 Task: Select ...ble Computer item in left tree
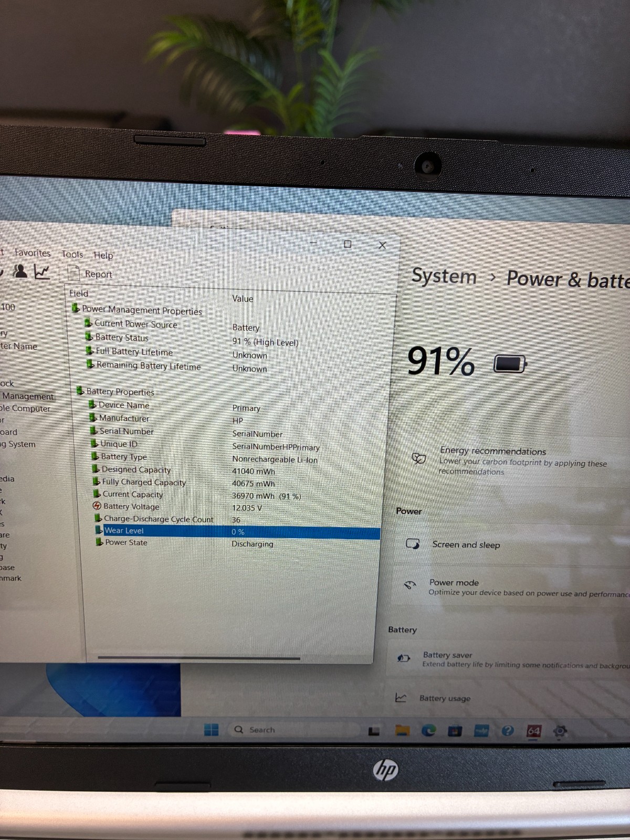click(25, 408)
